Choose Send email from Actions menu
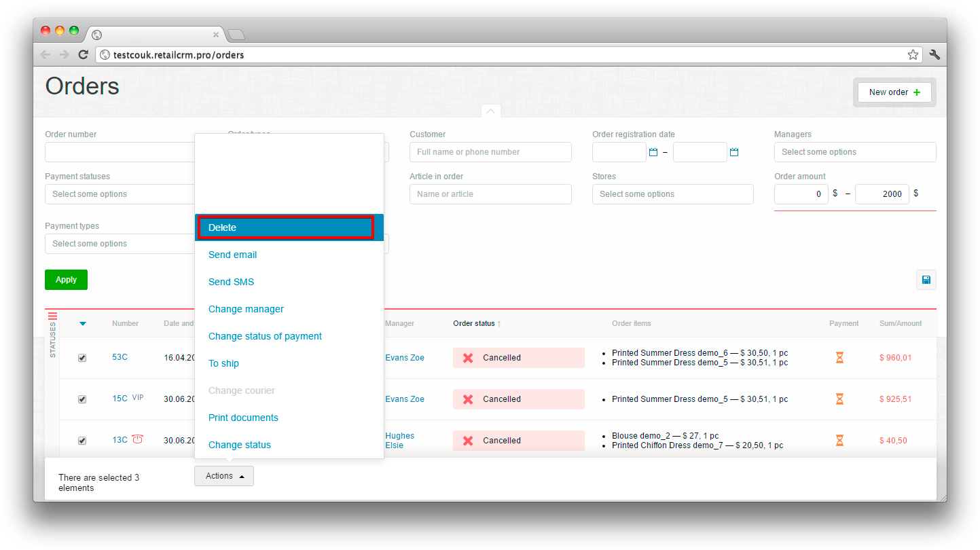This screenshot has width=980, height=550. click(x=289, y=255)
